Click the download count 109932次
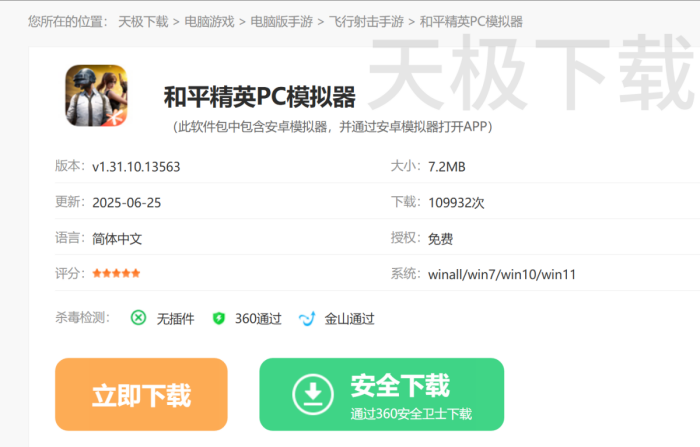This screenshot has width=700, height=447. tap(456, 203)
